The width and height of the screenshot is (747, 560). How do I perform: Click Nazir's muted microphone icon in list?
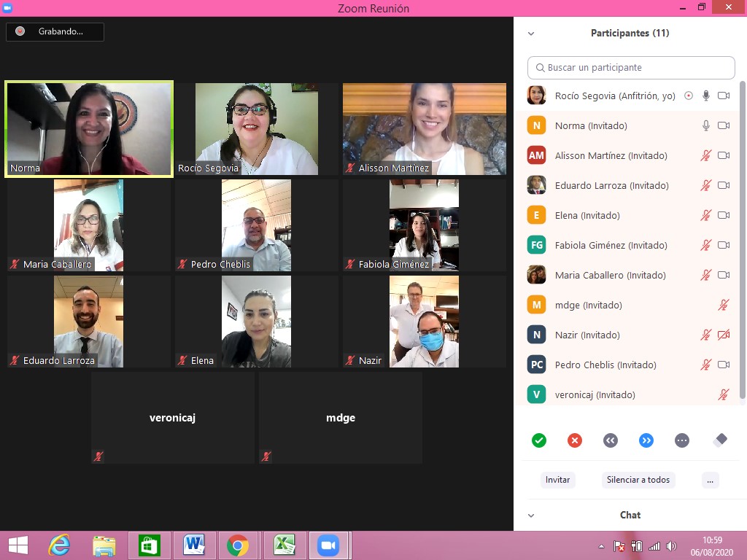[x=706, y=335]
